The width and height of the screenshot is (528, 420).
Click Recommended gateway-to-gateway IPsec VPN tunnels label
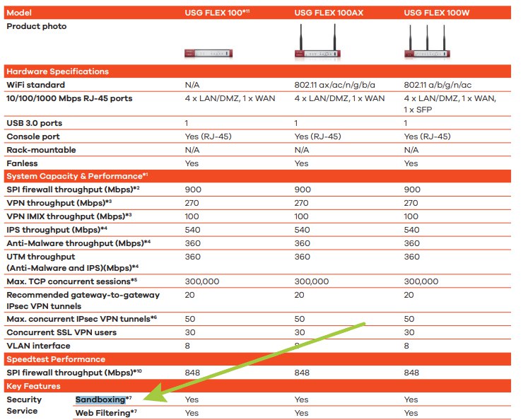[83, 301]
